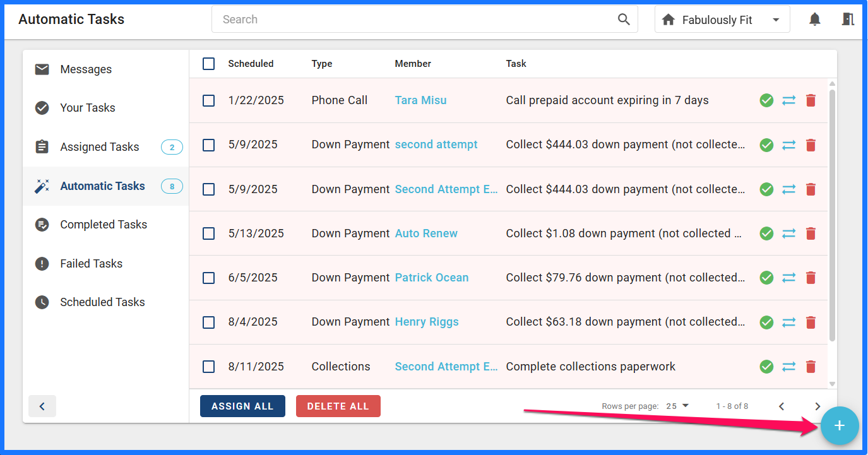Select Automatic Tasks in the sidebar
Image resolution: width=868 pixels, height=455 pixels.
click(x=105, y=186)
